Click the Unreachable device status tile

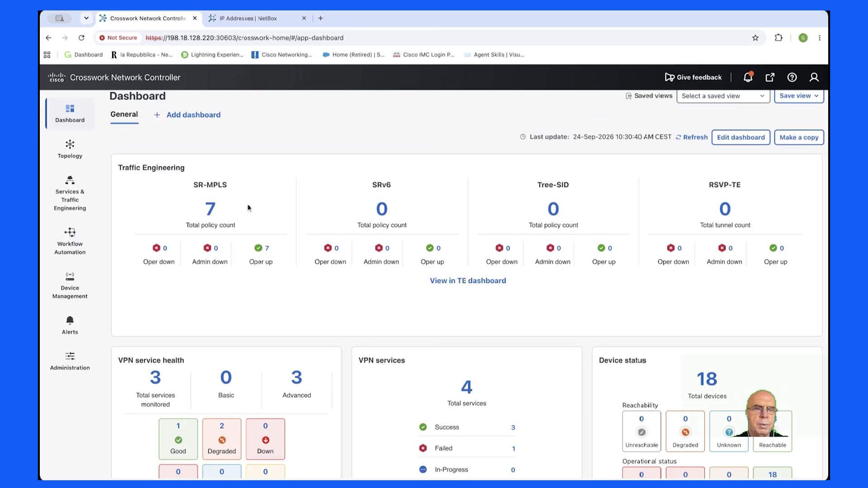click(x=642, y=431)
